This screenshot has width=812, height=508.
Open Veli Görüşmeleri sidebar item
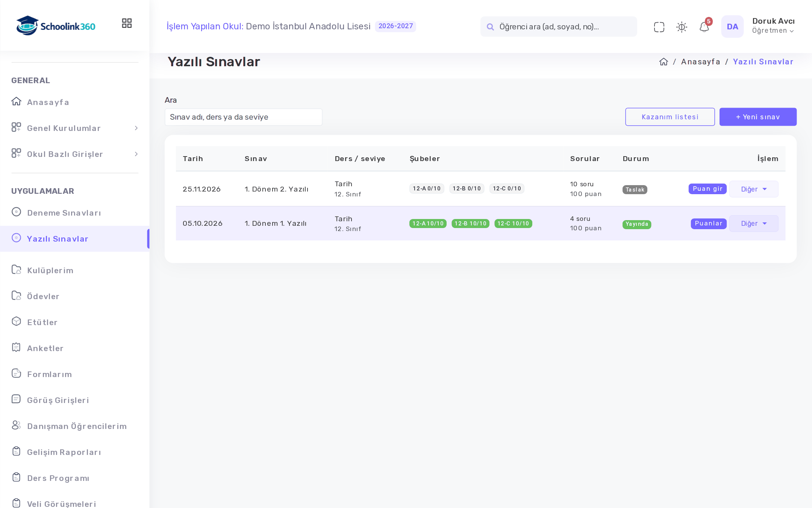75,504
